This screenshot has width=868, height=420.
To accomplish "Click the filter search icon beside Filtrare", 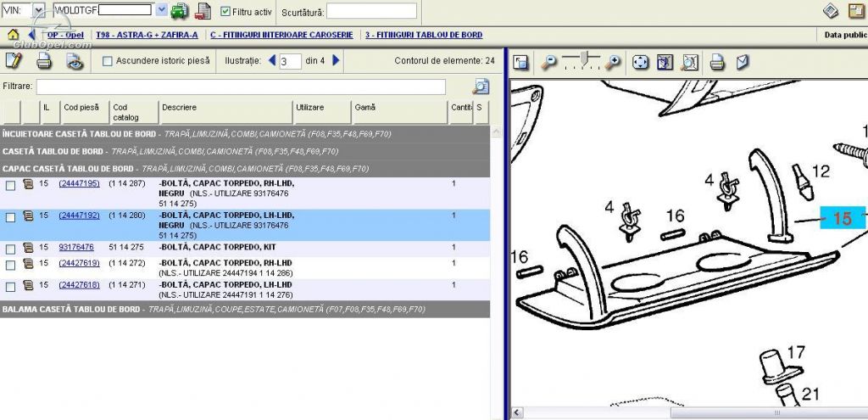I will 481,87.
